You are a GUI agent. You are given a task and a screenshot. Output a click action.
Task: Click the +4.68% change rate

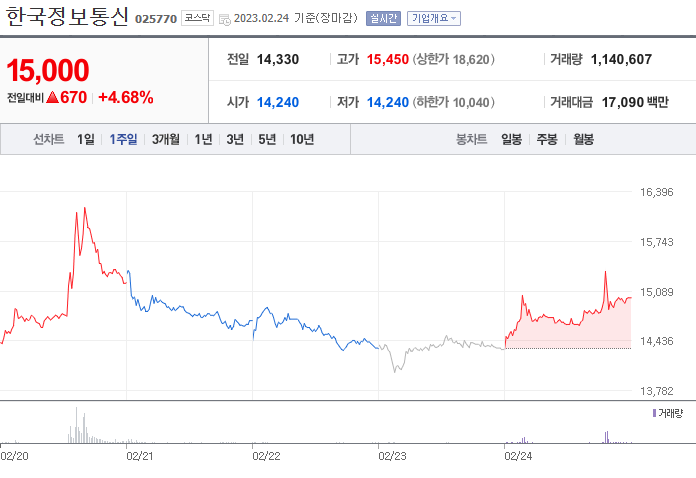(126, 97)
